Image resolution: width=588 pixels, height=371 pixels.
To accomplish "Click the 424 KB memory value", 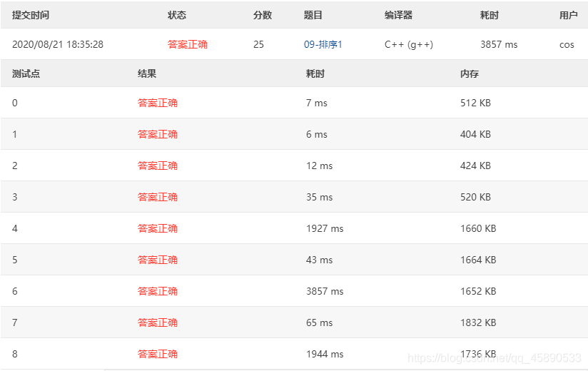I will coord(475,166).
